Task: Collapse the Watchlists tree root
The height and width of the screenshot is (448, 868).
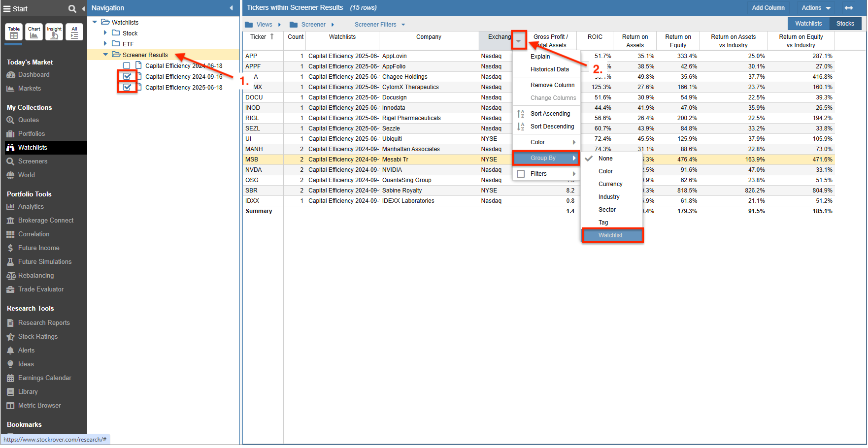Action: [95, 22]
